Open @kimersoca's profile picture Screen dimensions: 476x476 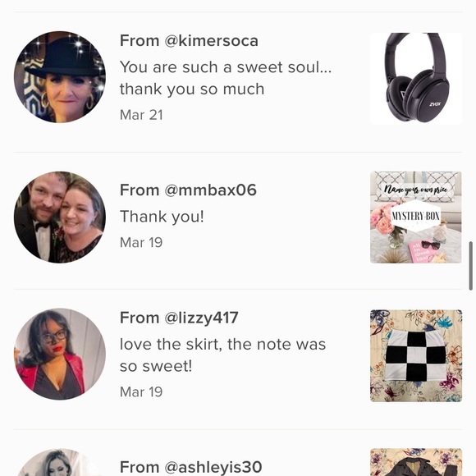coord(60,77)
